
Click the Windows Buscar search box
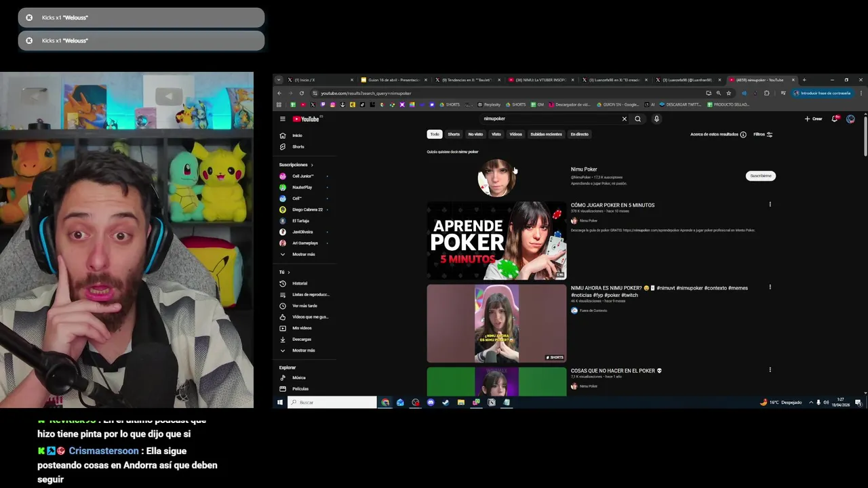click(x=332, y=403)
